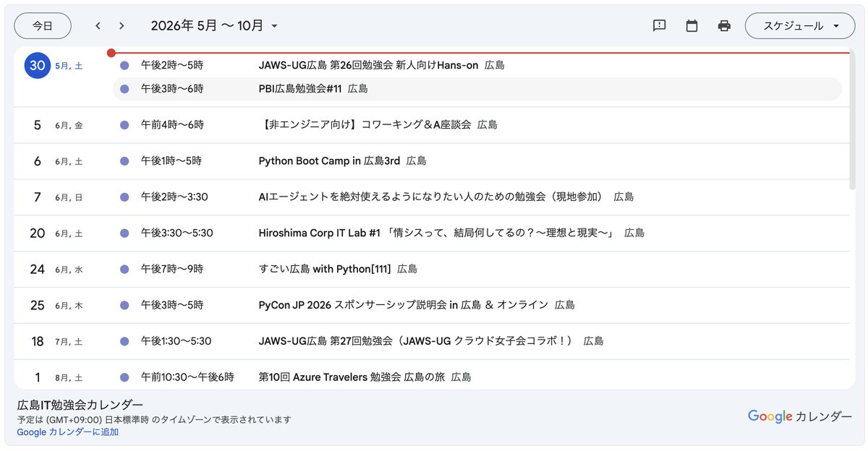Click the 今日 button
868x451 pixels.
[43, 26]
